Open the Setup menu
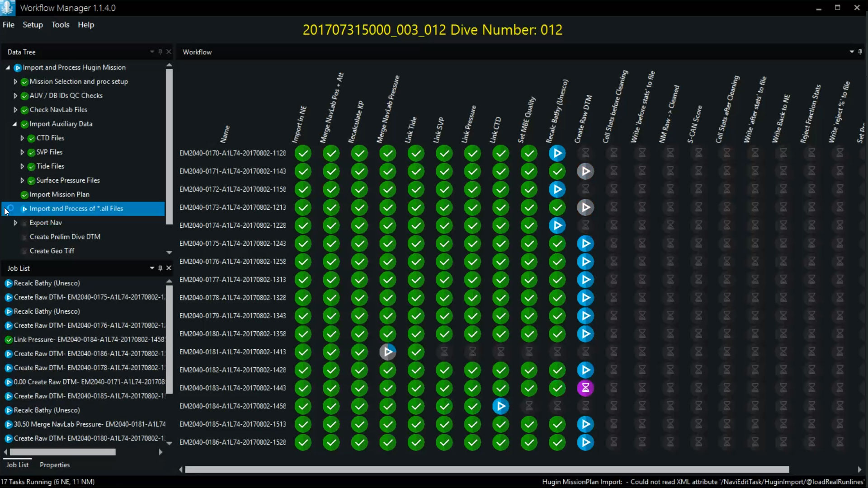 click(x=33, y=25)
